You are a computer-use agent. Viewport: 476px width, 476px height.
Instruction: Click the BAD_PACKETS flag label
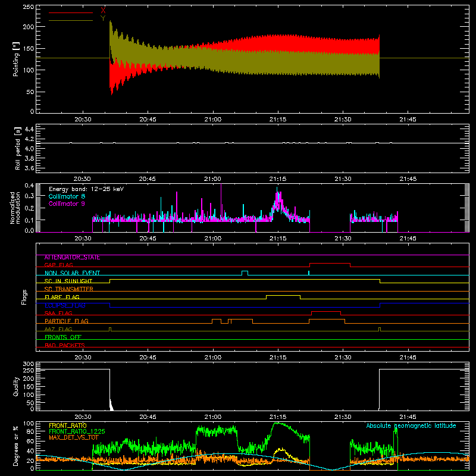pos(65,345)
